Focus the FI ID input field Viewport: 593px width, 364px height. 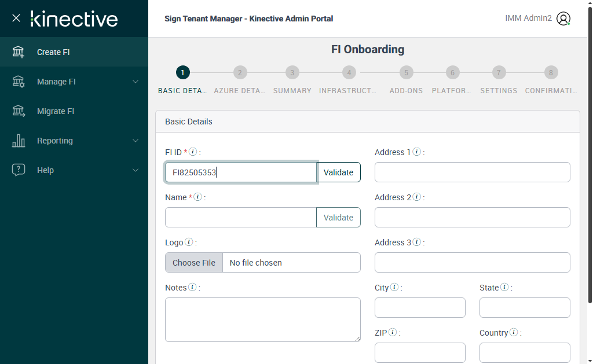[241, 172]
